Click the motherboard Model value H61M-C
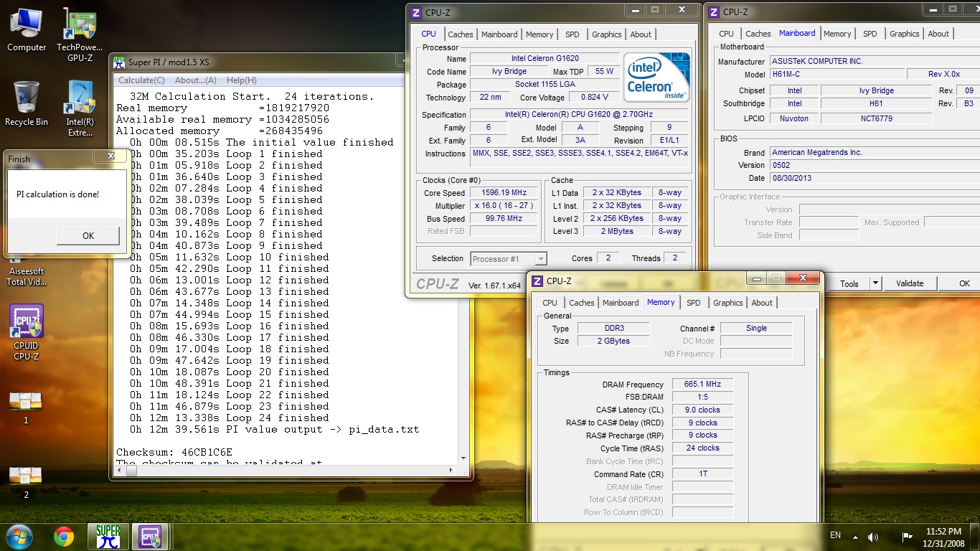This screenshot has width=980, height=551. (x=837, y=75)
